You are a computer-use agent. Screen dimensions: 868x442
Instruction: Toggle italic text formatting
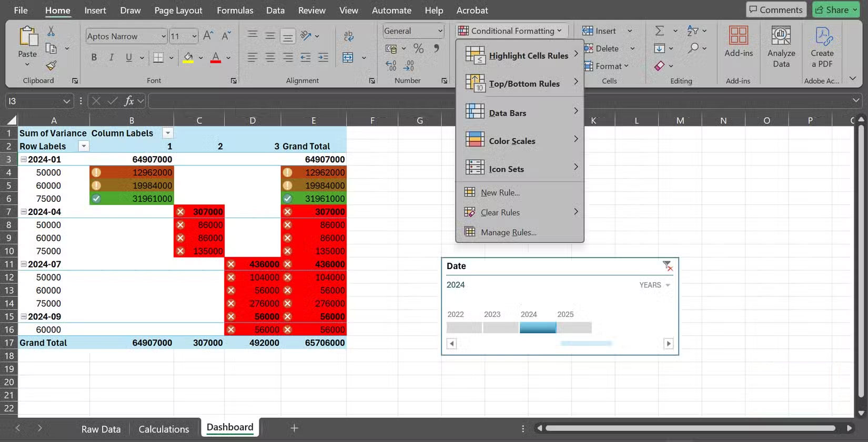(112, 57)
